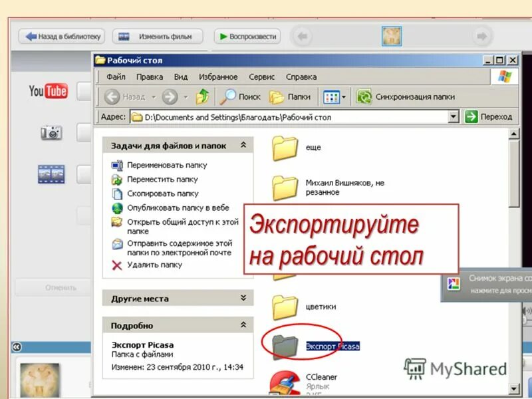This screenshot has width=532, height=399.
Task: Click the Forward arrow in Explorer toolbar
Action: pos(170,97)
